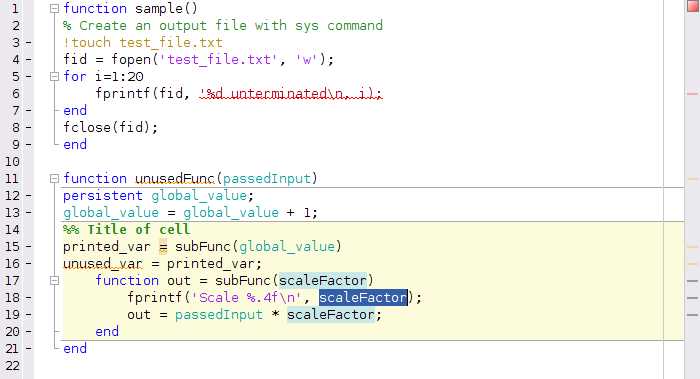The width and height of the screenshot is (700, 379).
Task: Click the selected scaleFactor on line 18
Action: (363, 297)
